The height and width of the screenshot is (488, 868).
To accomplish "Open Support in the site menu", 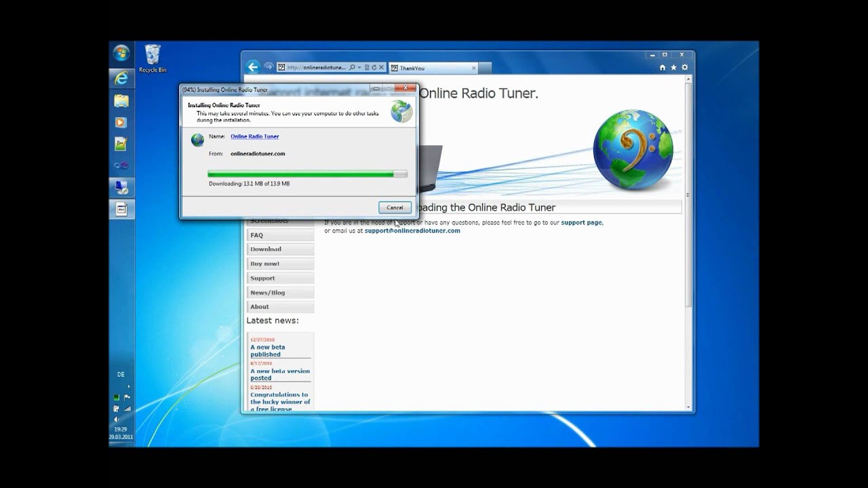I will (280, 278).
